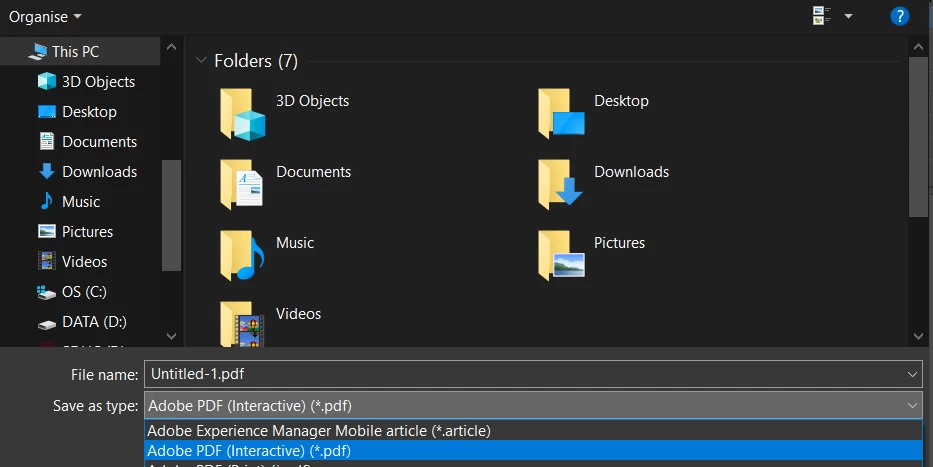Image resolution: width=933 pixels, height=467 pixels.
Task: Select Videos in sidebar
Action: (84, 262)
